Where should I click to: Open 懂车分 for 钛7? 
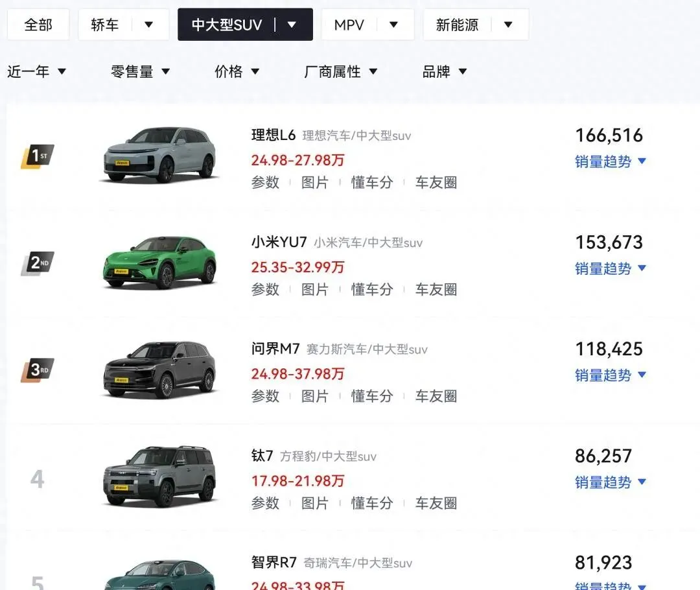(x=372, y=503)
